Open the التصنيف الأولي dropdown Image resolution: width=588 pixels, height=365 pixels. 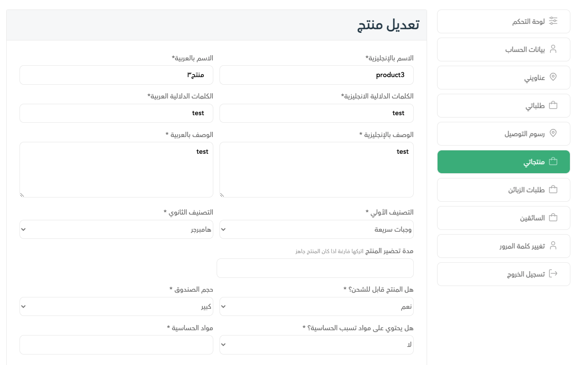[x=316, y=229]
